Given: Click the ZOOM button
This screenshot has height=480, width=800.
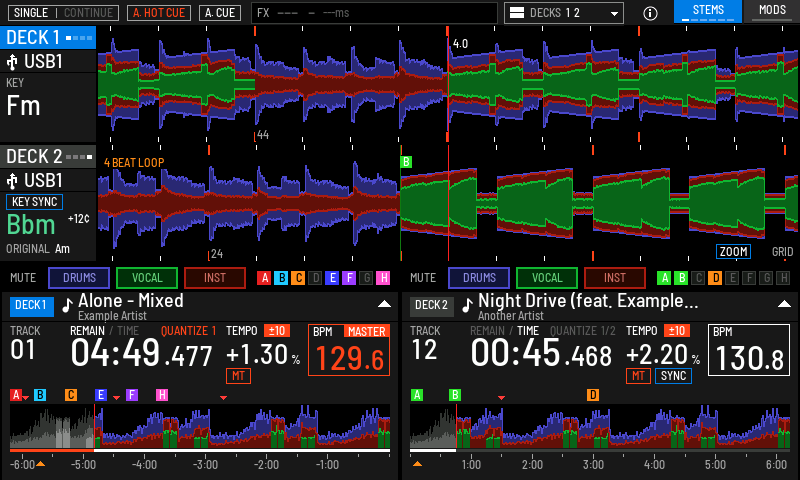Looking at the screenshot, I should click(x=734, y=251).
